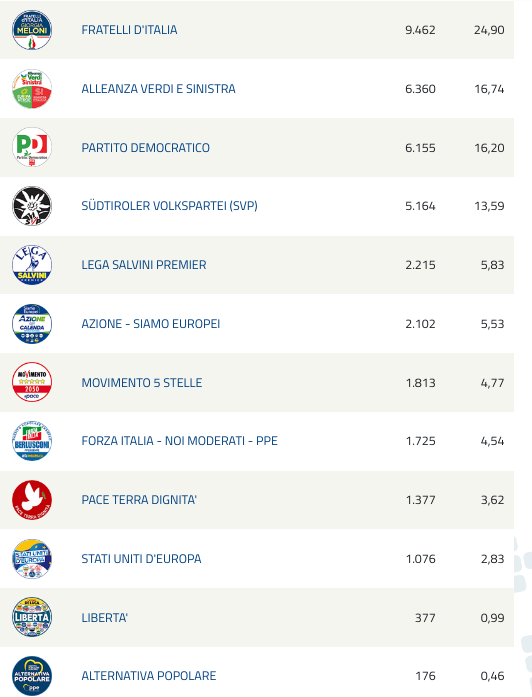Click the Alternativa Popolare heart logo
532x697 pixels.
click(32, 676)
